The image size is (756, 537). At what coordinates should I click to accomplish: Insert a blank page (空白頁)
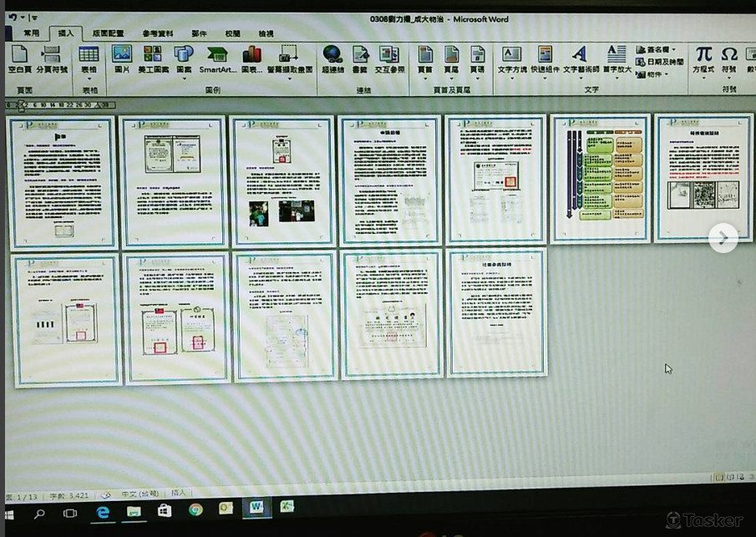[18, 59]
